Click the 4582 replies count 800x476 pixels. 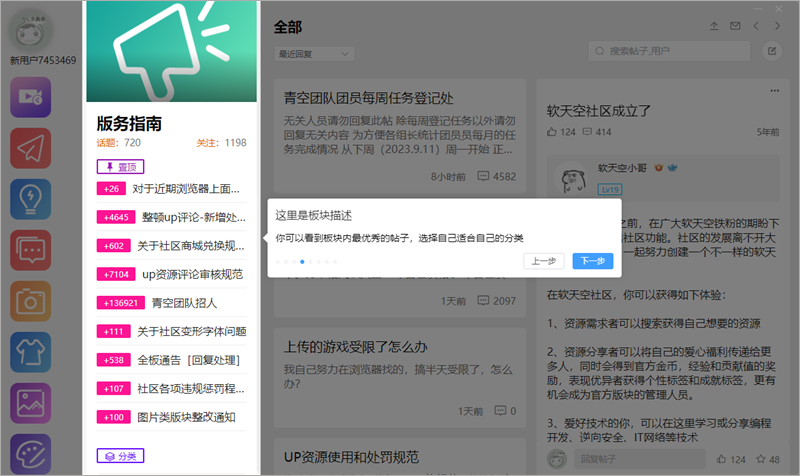click(x=505, y=177)
